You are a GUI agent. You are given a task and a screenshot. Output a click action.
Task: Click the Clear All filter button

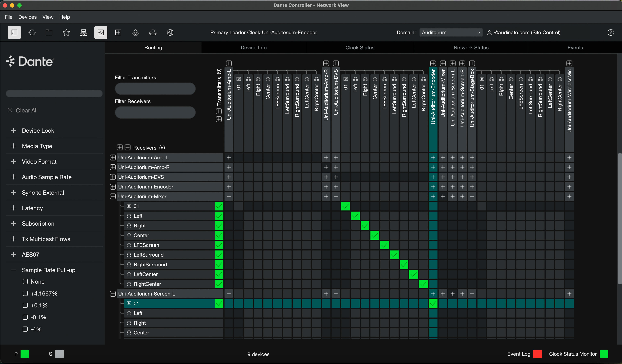23,110
